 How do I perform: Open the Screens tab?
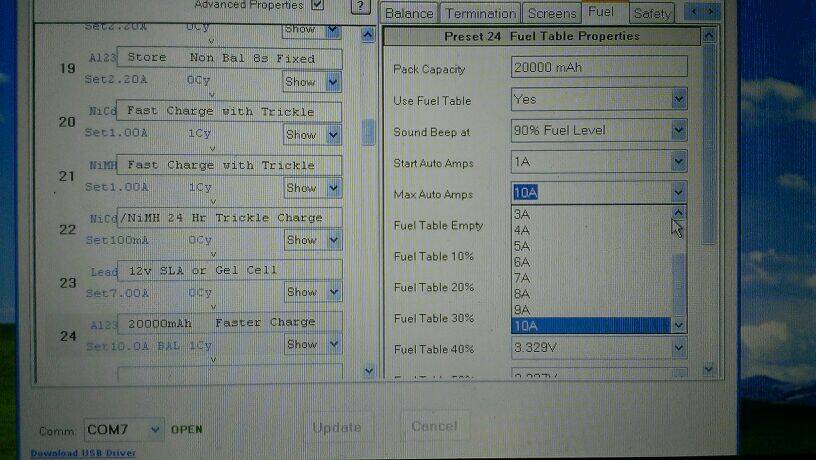point(552,14)
